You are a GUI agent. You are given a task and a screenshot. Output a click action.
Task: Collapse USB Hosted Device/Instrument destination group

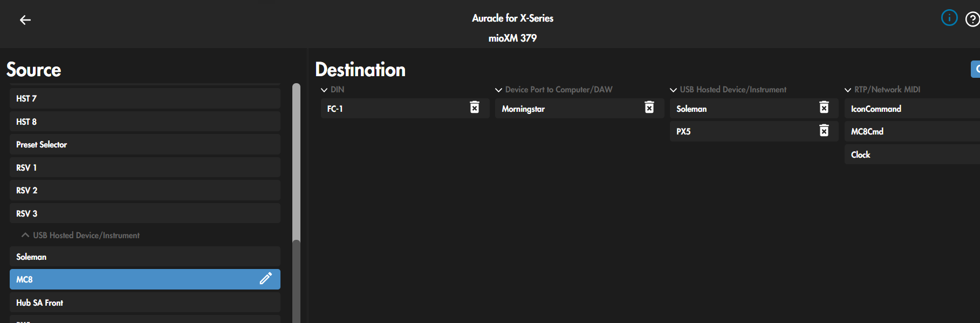[673, 90]
